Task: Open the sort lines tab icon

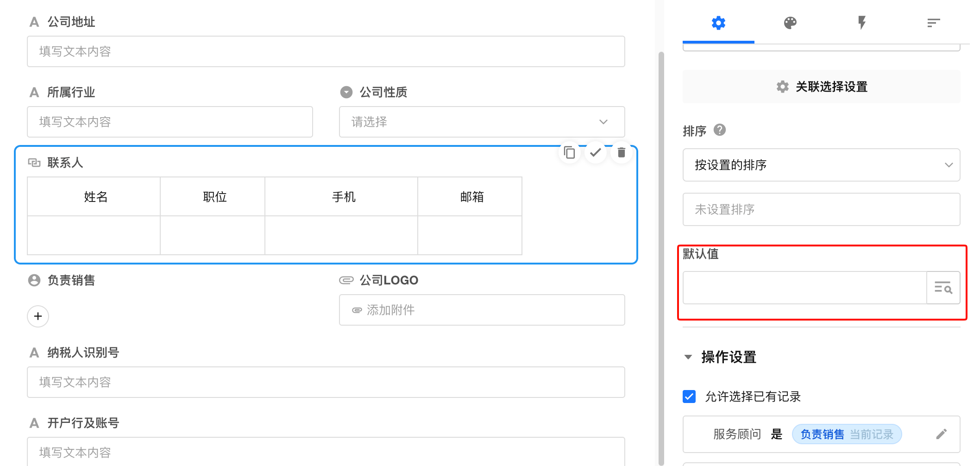Action: pyautogui.click(x=933, y=23)
